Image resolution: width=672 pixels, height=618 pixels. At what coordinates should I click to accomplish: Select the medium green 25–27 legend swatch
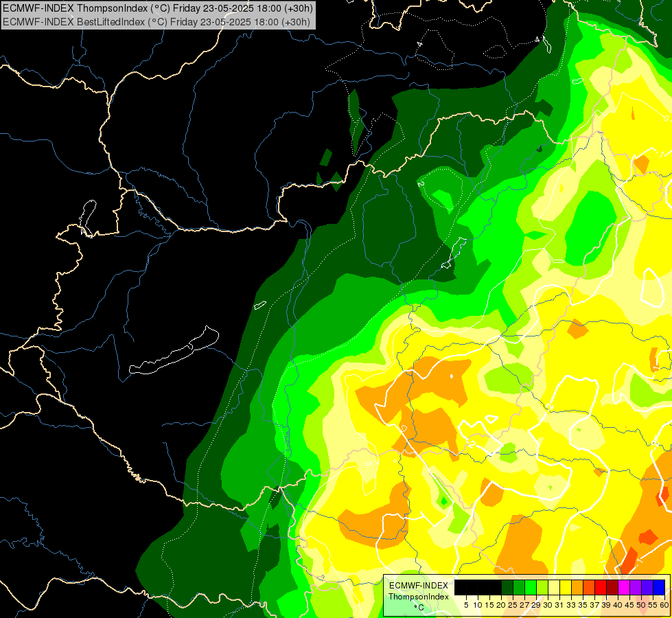coord(519,587)
